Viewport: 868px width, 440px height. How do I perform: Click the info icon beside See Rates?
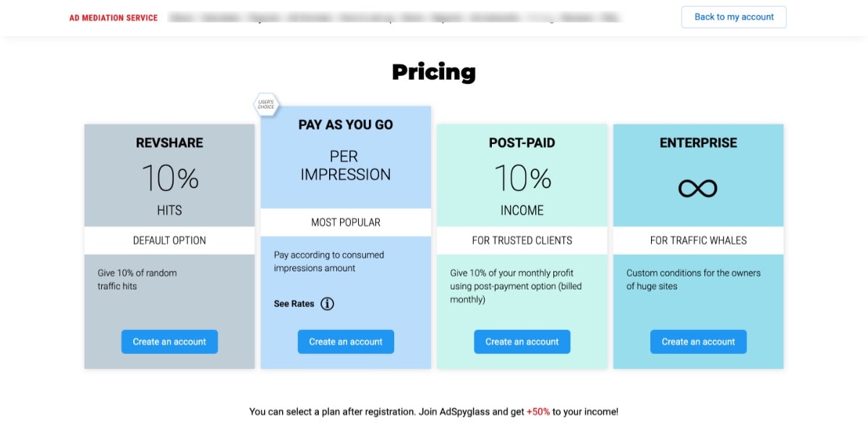328,304
